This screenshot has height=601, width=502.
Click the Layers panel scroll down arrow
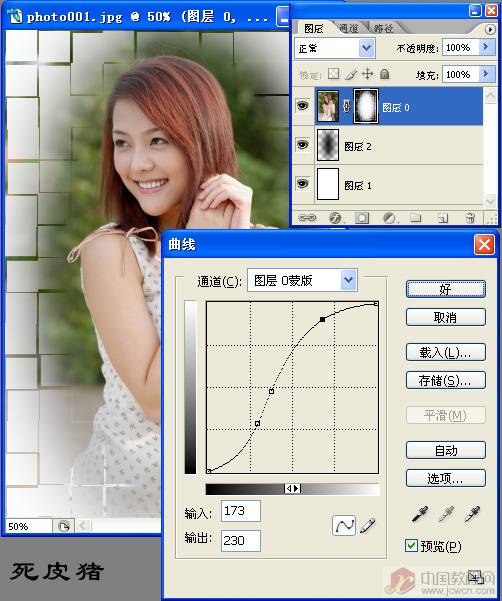click(490, 200)
